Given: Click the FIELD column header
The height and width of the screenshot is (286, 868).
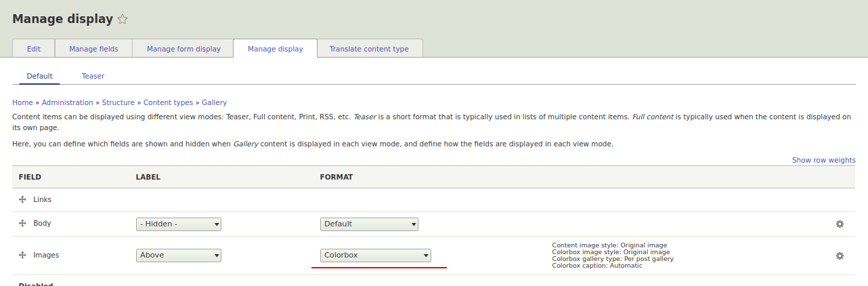Looking at the screenshot, I should (x=30, y=177).
